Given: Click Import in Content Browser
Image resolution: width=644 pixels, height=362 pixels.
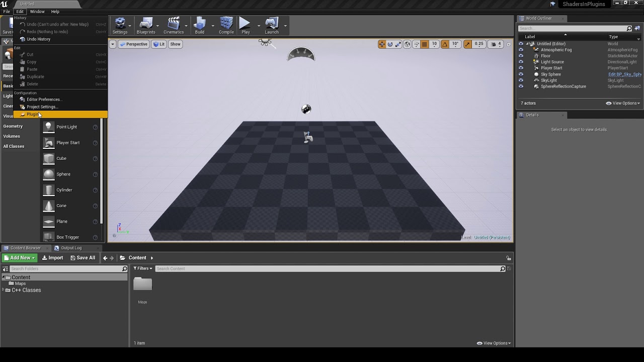Looking at the screenshot, I should (x=52, y=258).
